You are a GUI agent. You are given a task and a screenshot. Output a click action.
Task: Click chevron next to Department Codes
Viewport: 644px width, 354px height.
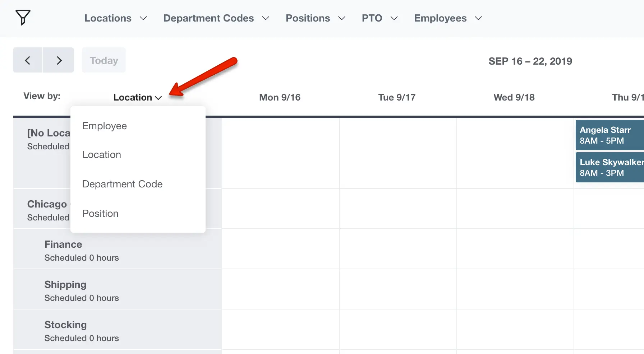pos(266,18)
